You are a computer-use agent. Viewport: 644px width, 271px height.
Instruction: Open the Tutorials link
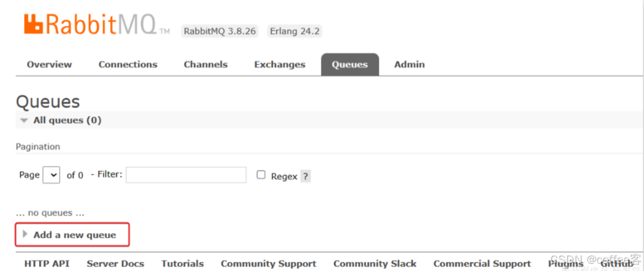pos(182,264)
